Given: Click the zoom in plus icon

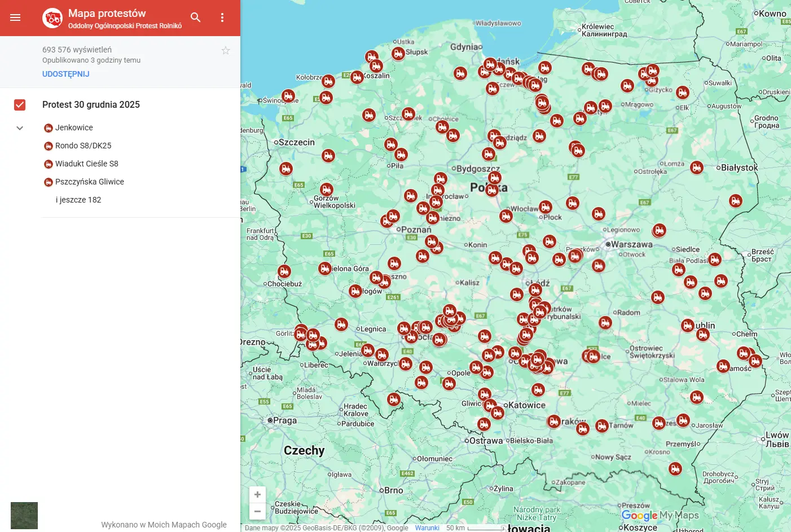Looking at the screenshot, I should (257, 494).
